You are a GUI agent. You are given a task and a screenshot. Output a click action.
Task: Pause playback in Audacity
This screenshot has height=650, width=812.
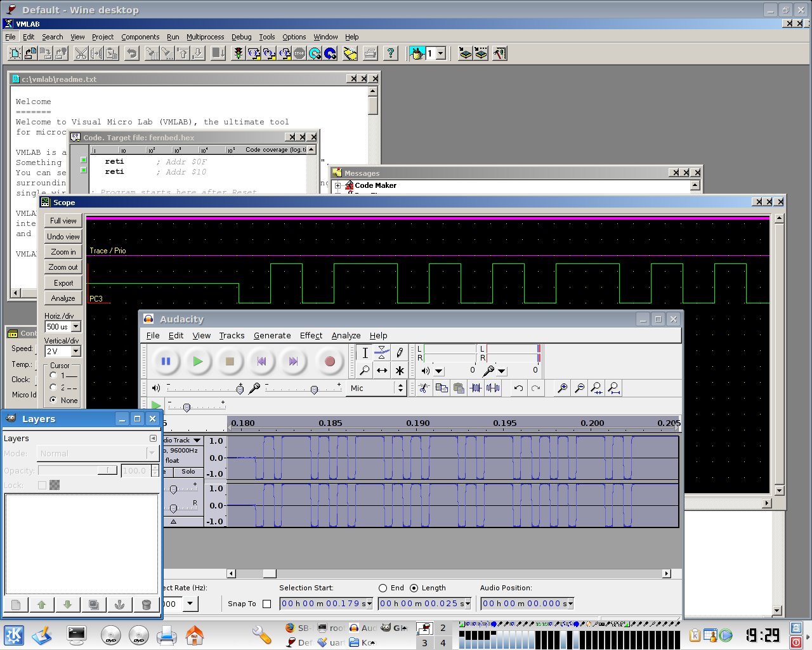coord(166,361)
